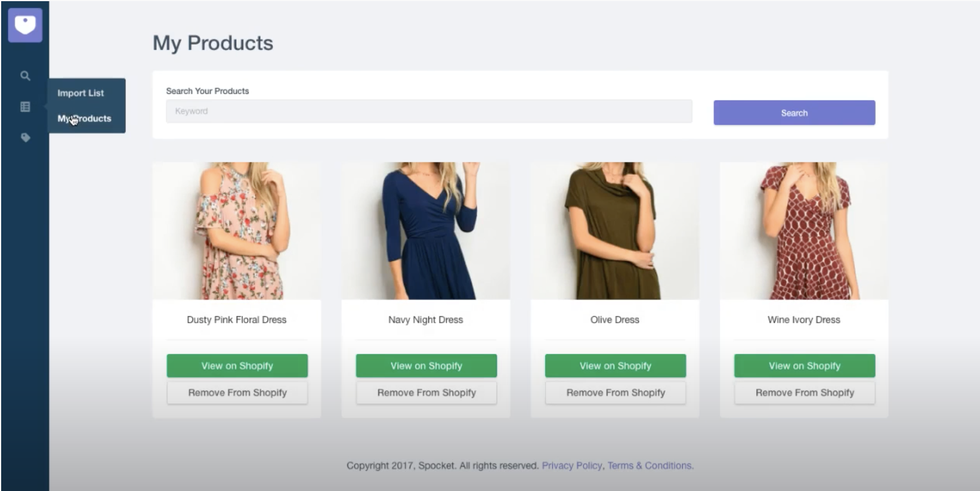Remove Dusty Pink Floral Dress from Shopify
The image size is (980, 491).
coord(237,393)
